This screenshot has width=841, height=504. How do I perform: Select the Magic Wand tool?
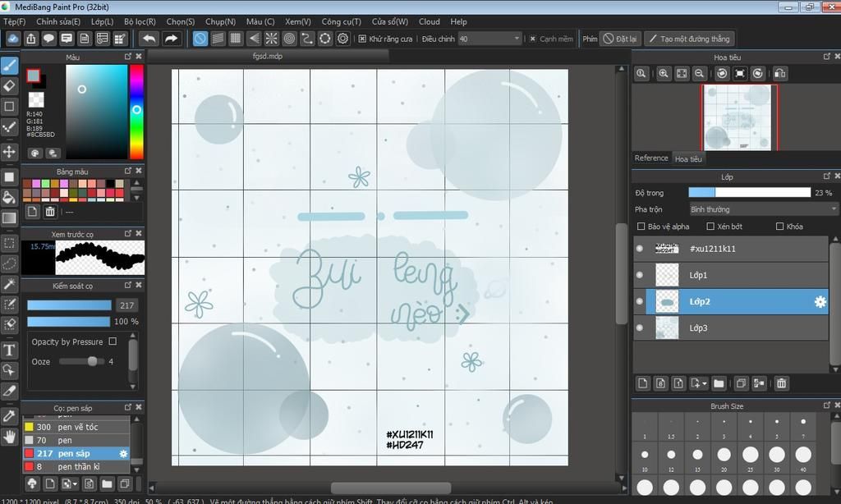tap(9, 284)
